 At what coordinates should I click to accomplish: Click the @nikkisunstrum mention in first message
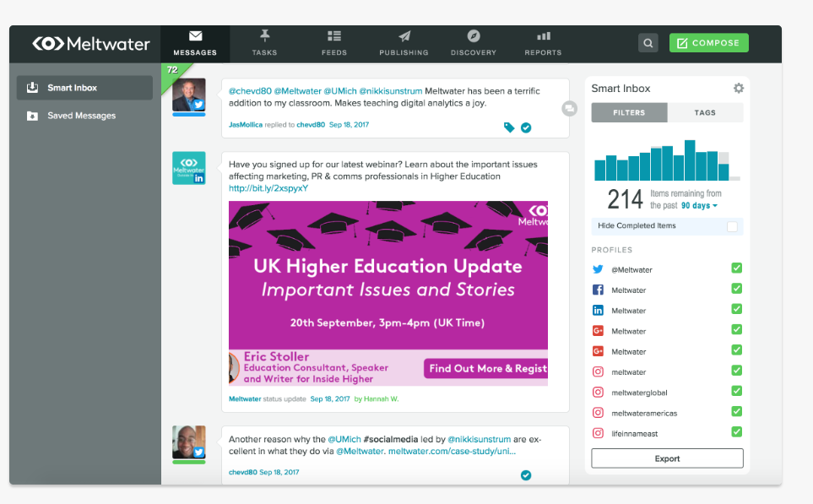391,91
